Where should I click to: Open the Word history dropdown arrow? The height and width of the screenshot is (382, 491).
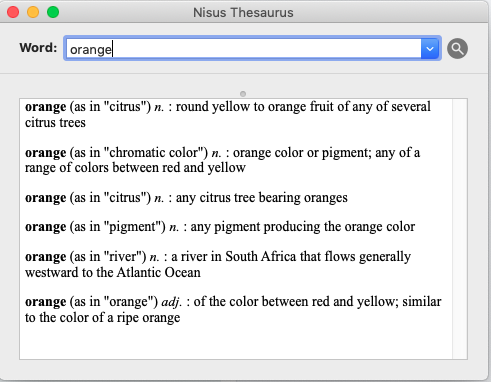click(x=430, y=49)
